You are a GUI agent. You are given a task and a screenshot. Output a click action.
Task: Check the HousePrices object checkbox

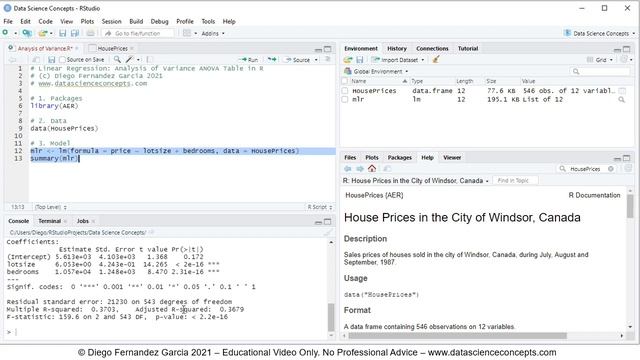pos(345,91)
